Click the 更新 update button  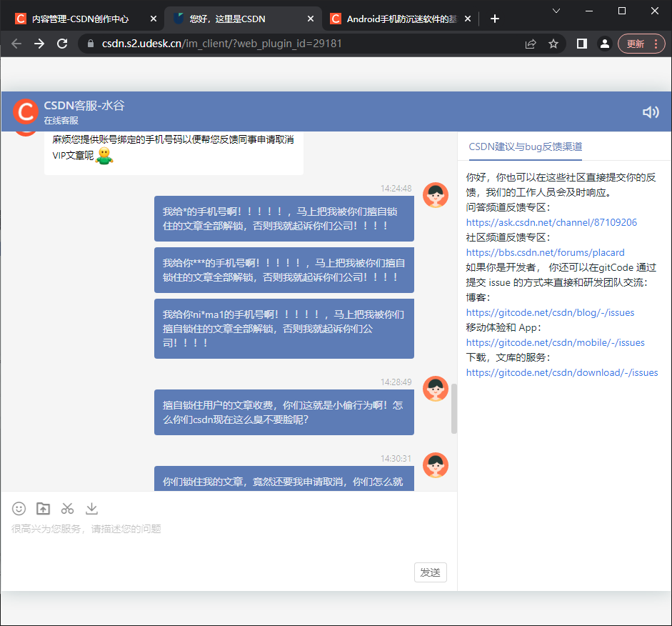pyautogui.click(x=641, y=44)
